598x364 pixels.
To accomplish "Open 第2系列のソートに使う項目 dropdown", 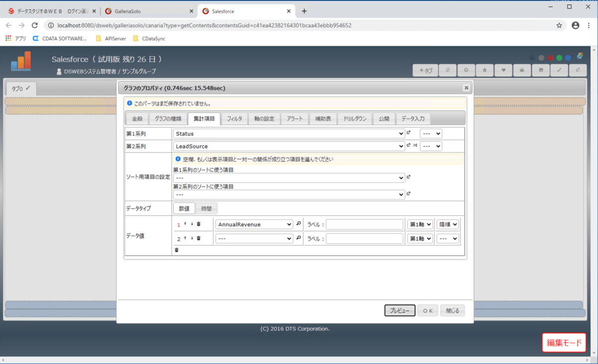I will 289,195.
